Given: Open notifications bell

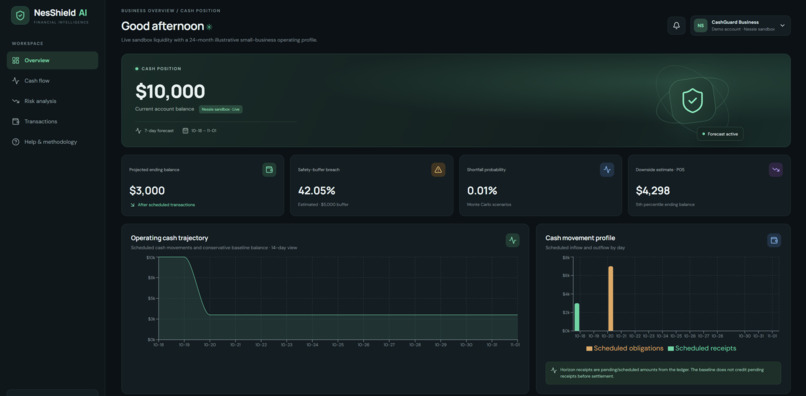Looking at the screenshot, I should pos(676,25).
